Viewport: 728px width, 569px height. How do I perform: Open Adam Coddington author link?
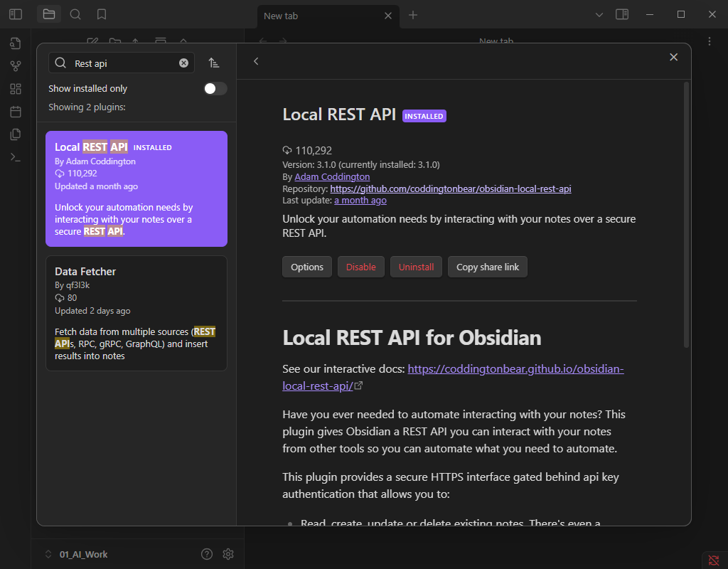[332, 176]
